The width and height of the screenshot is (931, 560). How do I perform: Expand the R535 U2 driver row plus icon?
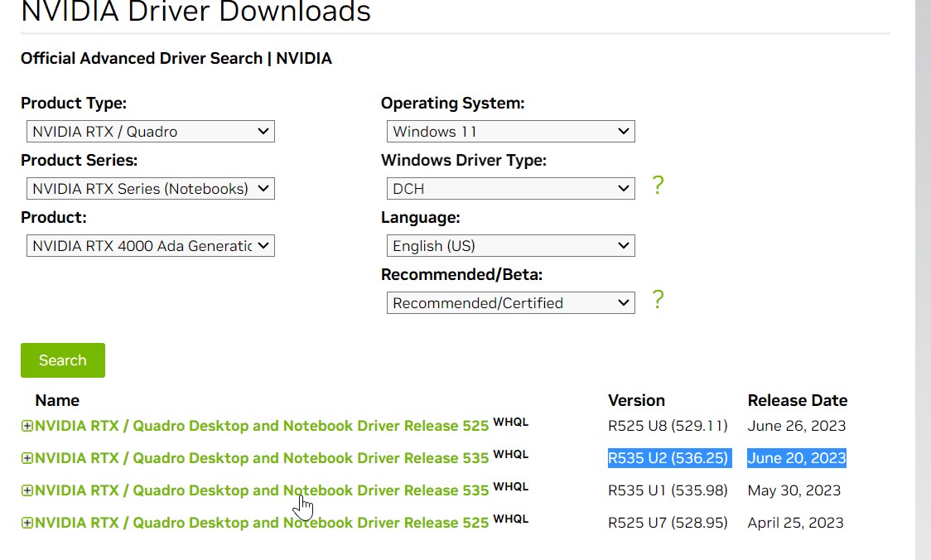pos(27,458)
